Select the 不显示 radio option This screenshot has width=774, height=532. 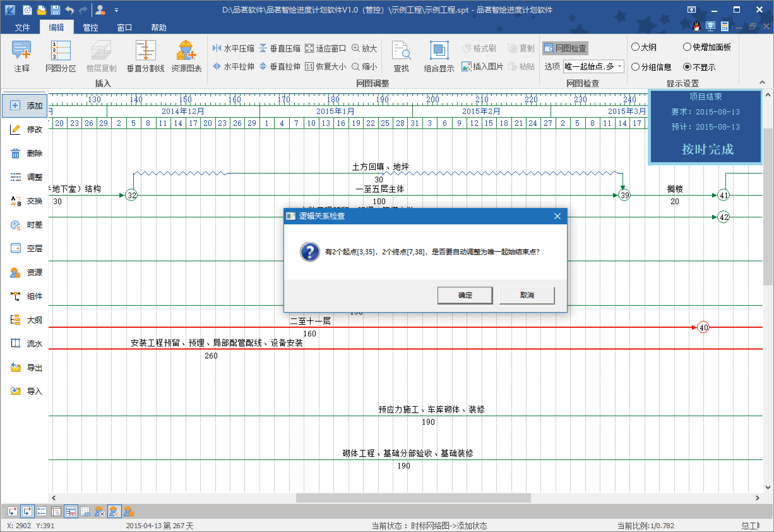(687, 67)
